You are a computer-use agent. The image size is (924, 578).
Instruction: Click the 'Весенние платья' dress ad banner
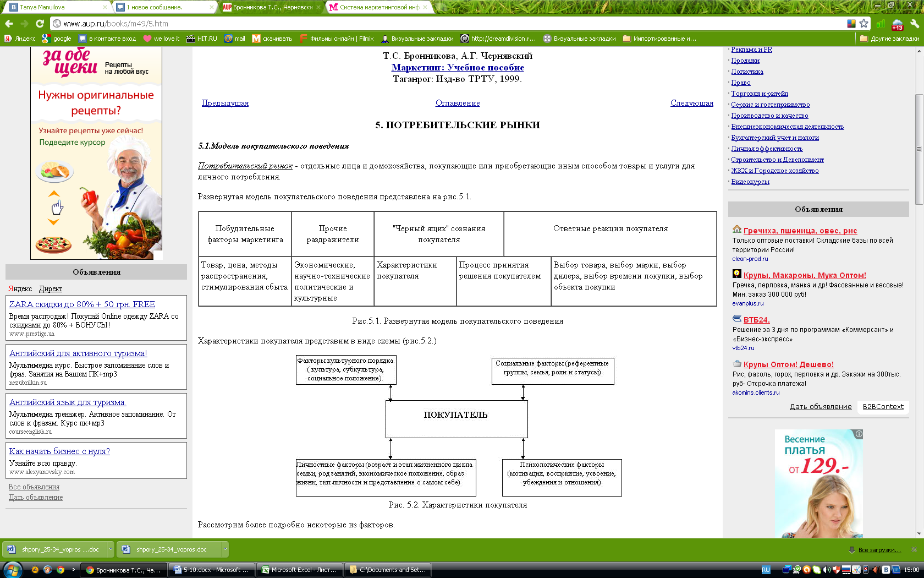(818, 483)
